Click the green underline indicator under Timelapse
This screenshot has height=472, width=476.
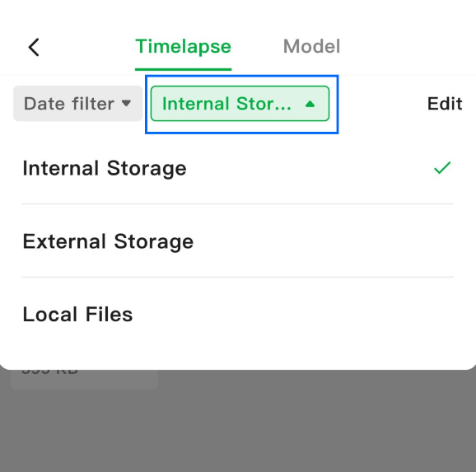coord(183,69)
